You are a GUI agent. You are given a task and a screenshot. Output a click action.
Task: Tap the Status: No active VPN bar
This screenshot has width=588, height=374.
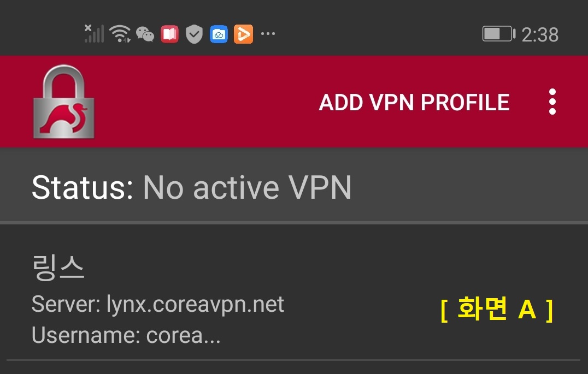click(x=294, y=187)
